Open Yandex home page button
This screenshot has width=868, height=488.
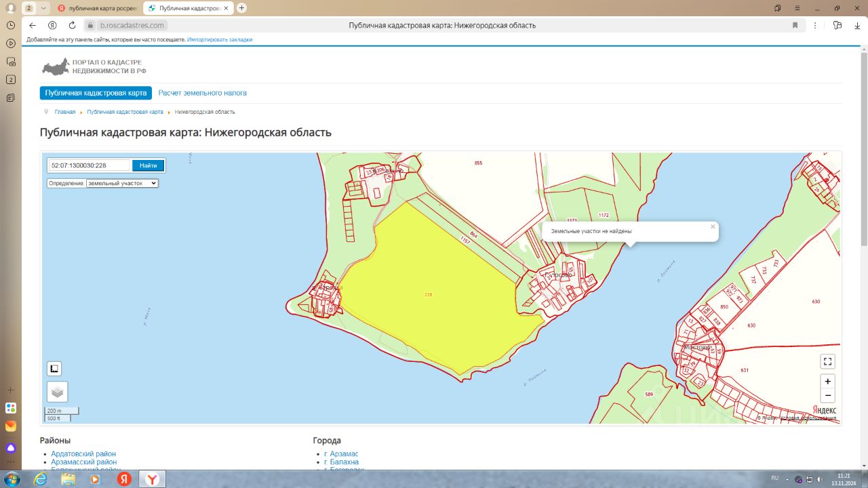coord(52,25)
